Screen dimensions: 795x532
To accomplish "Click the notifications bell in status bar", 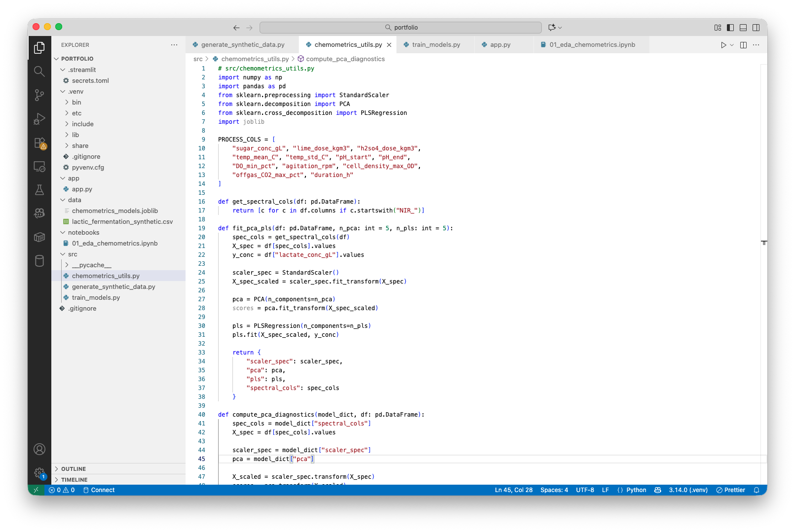I will tap(757, 490).
